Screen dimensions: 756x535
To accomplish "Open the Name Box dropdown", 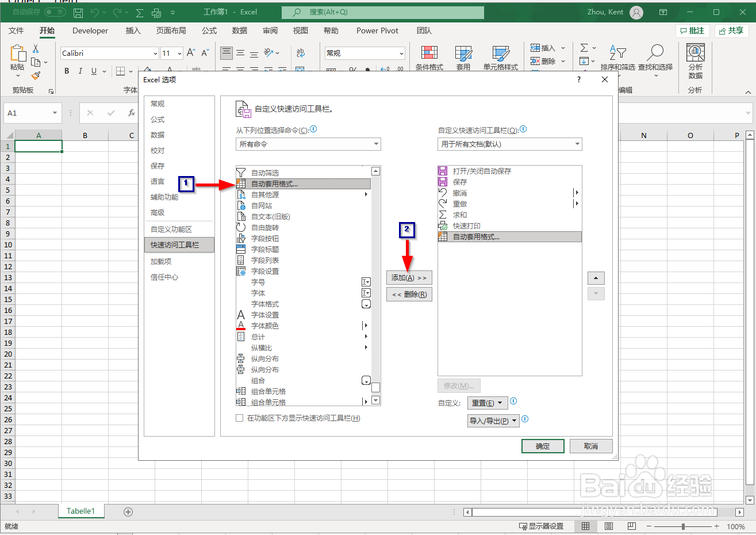I will [55, 113].
